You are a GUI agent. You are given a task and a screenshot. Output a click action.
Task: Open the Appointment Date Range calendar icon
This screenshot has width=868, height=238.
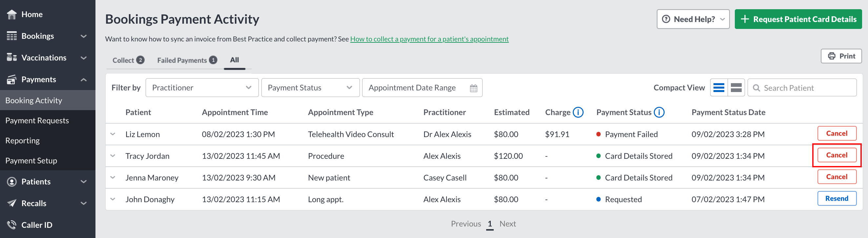[473, 88]
